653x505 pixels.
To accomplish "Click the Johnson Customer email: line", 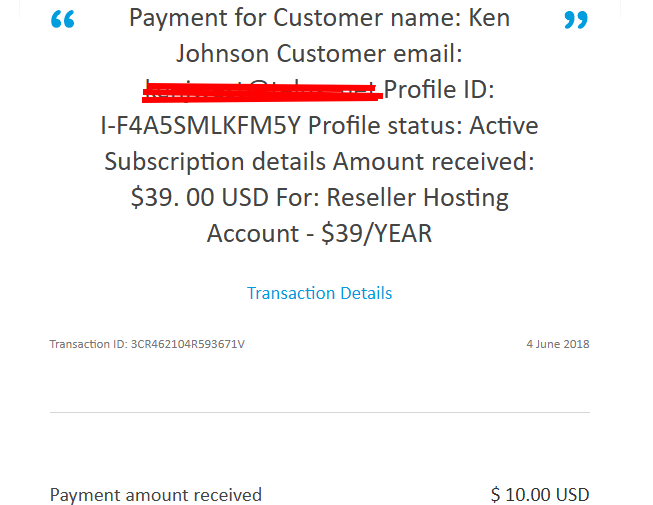I will (319, 54).
